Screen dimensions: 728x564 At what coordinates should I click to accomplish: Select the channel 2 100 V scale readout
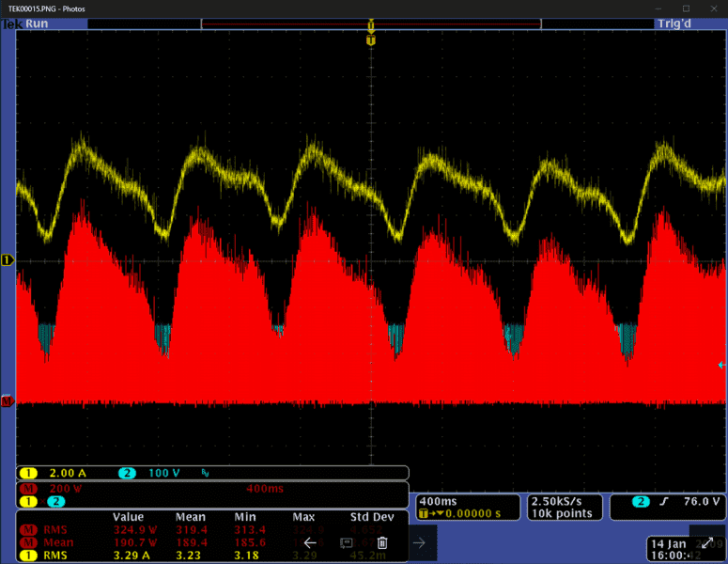point(155,473)
